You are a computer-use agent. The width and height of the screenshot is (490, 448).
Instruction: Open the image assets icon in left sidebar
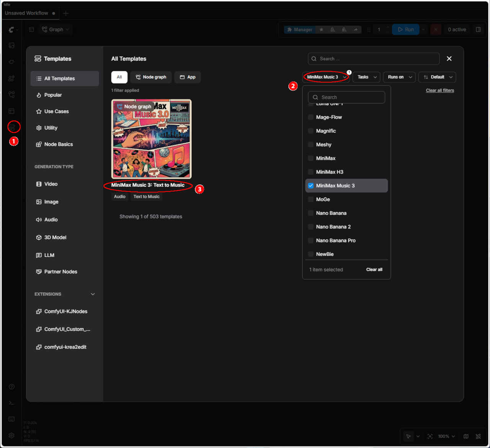click(x=12, y=46)
